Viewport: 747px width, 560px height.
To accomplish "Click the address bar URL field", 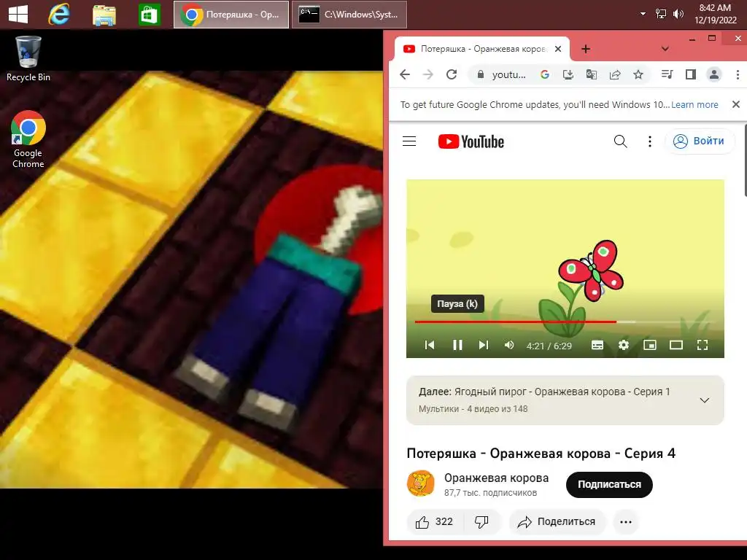I will point(508,74).
